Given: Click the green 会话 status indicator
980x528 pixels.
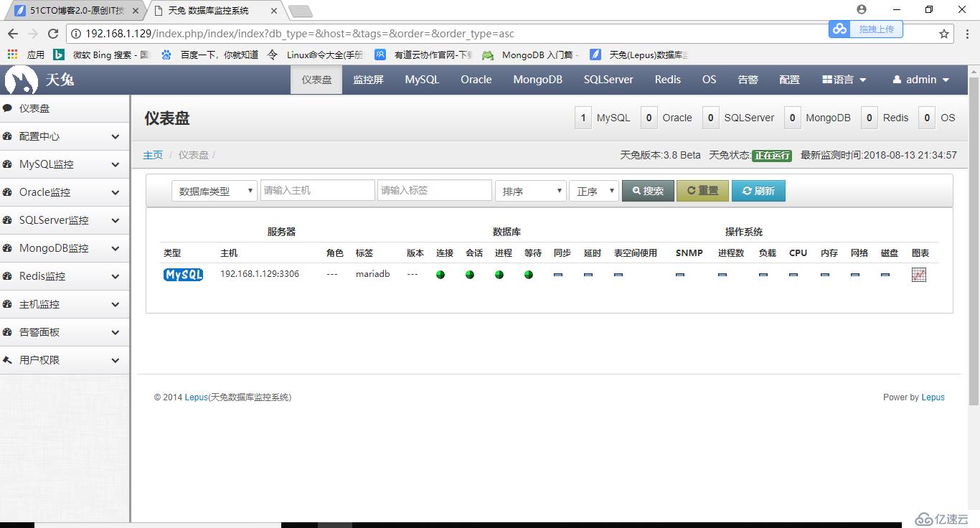Looking at the screenshot, I should (470, 274).
